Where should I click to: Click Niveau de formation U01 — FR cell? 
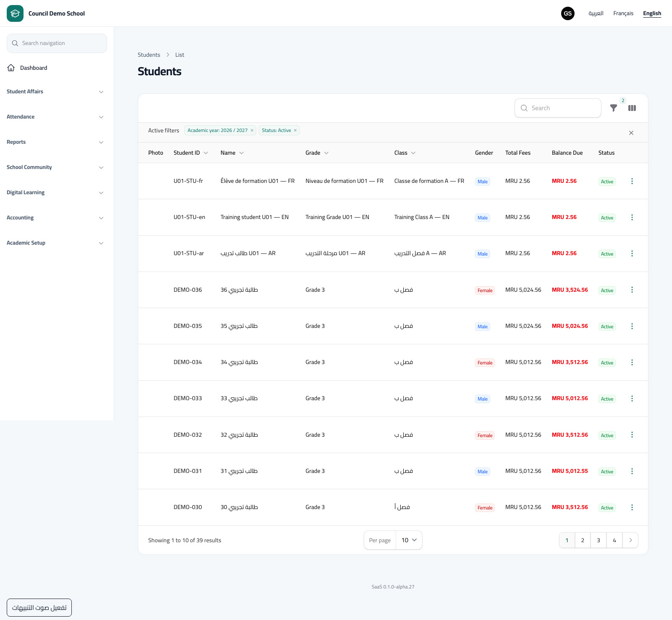[344, 181]
